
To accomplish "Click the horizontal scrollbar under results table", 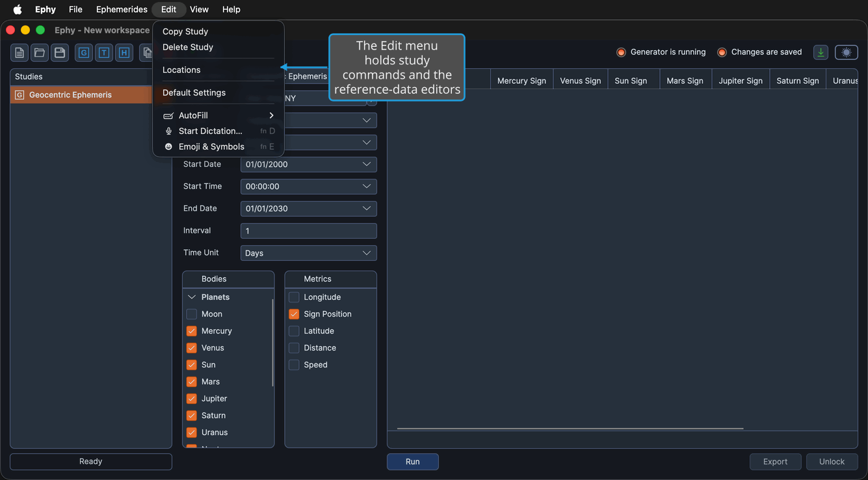I will pos(570,429).
